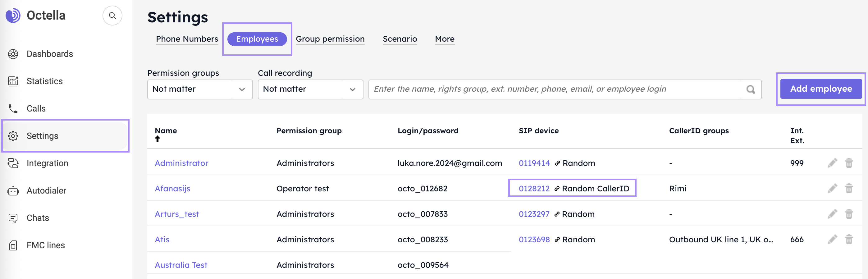Switch to the Phone Numbers tab
The image size is (868, 279).
pos(187,39)
